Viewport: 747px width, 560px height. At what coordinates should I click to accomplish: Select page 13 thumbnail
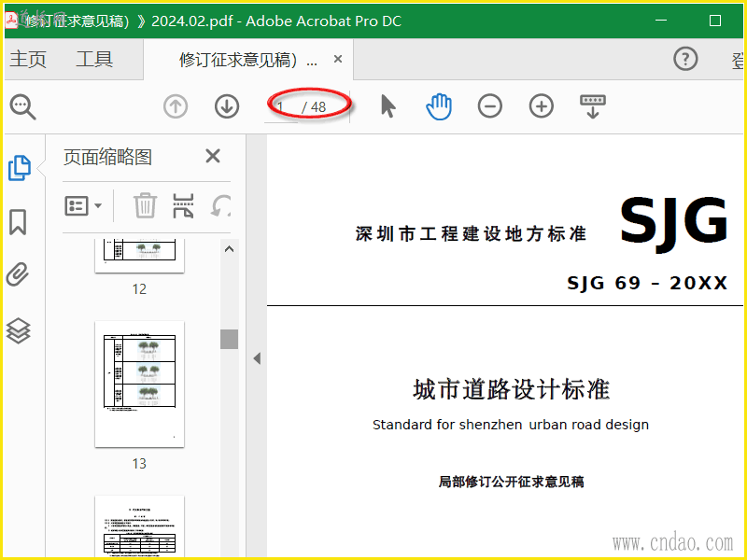(x=139, y=384)
